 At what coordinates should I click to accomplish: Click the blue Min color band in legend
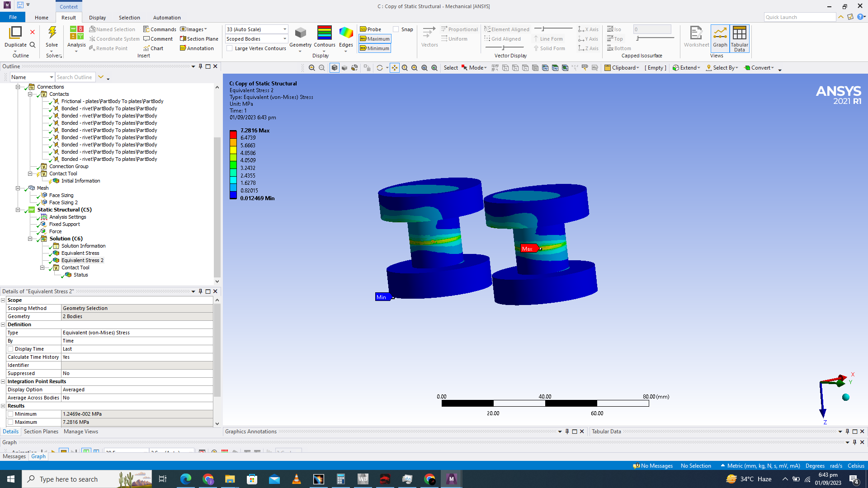tap(233, 195)
